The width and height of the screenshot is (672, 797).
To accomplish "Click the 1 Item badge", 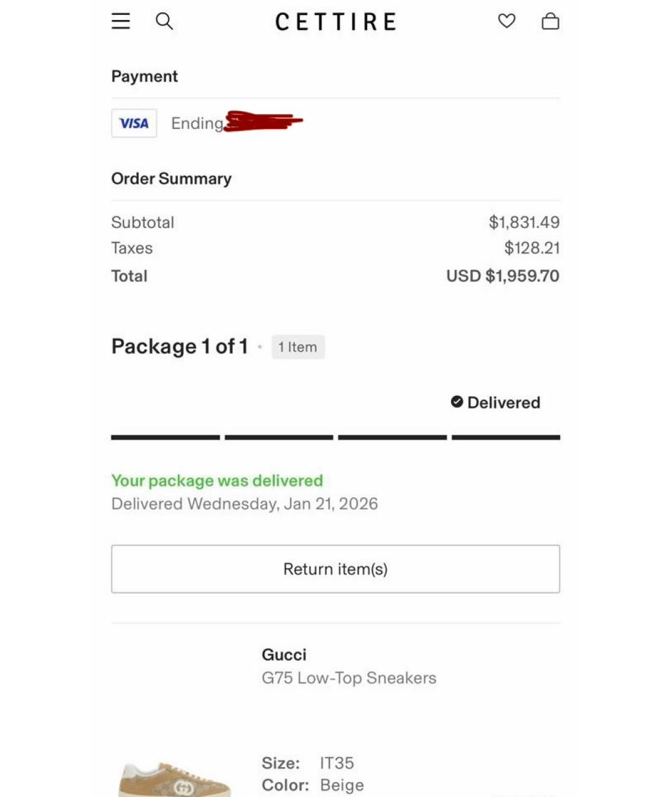I will 298,347.
